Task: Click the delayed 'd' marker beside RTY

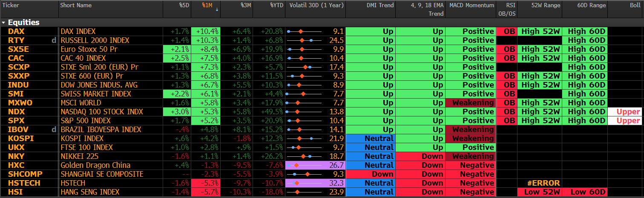Action: [x=54, y=40]
